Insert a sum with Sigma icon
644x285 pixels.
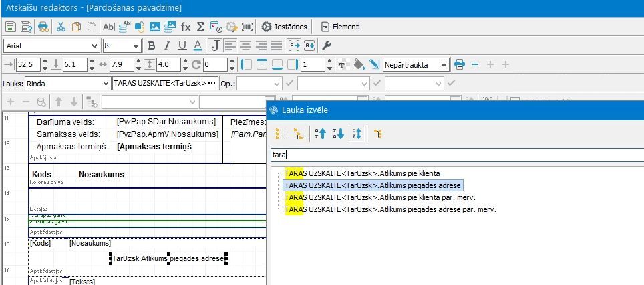pos(200,27)
